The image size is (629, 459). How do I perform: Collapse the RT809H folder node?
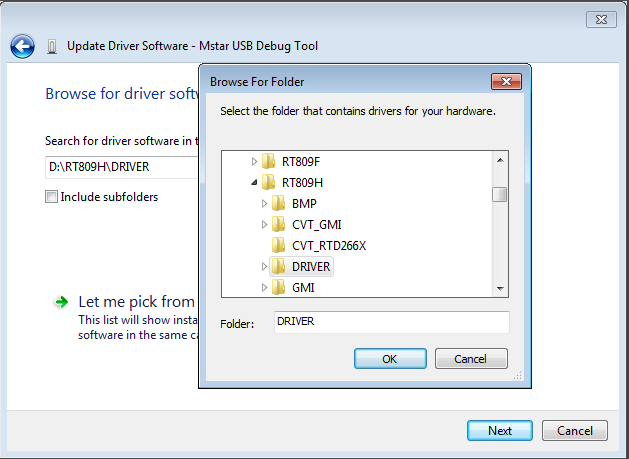[x=254, y=183]
